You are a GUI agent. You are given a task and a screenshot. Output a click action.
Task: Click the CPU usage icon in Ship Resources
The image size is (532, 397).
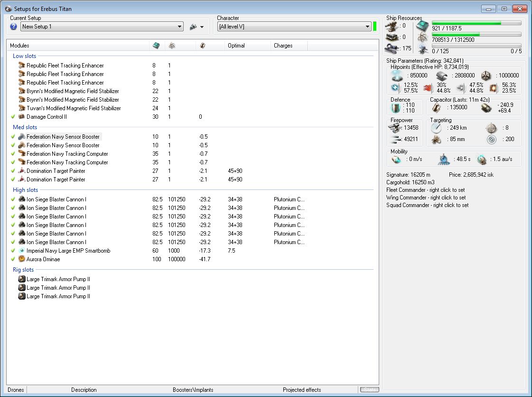(x=422, y=26)
